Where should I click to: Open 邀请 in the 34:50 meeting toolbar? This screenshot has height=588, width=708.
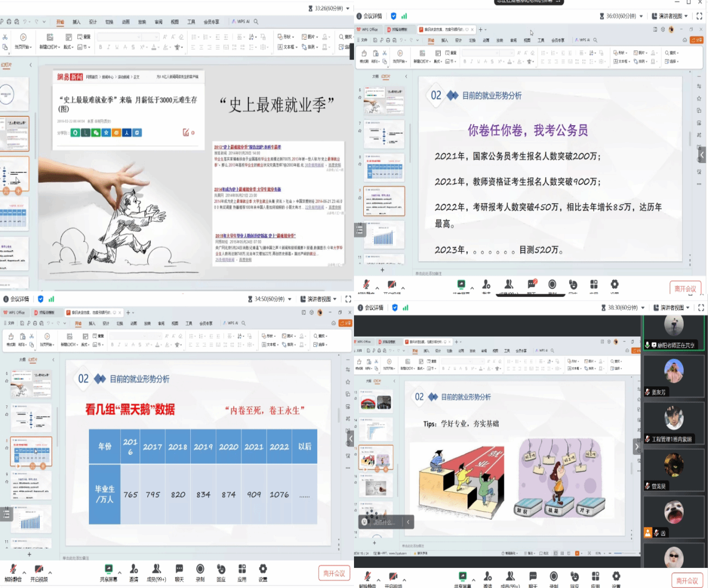point(134,569)
